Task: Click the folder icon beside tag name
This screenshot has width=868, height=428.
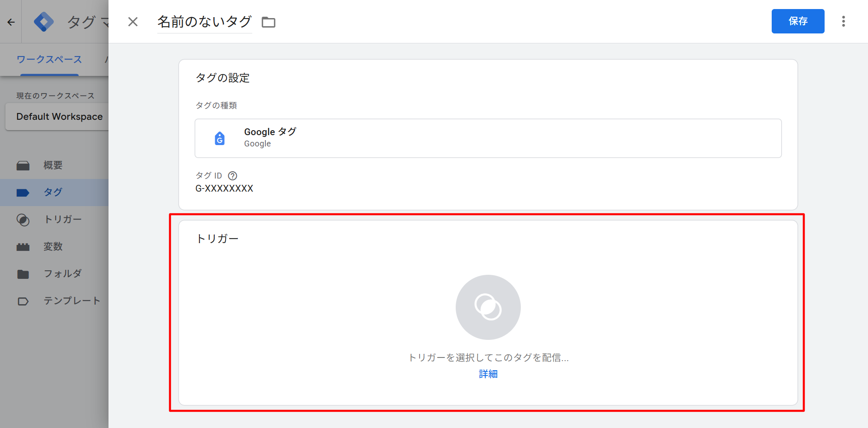Action: tap(269, 22)
